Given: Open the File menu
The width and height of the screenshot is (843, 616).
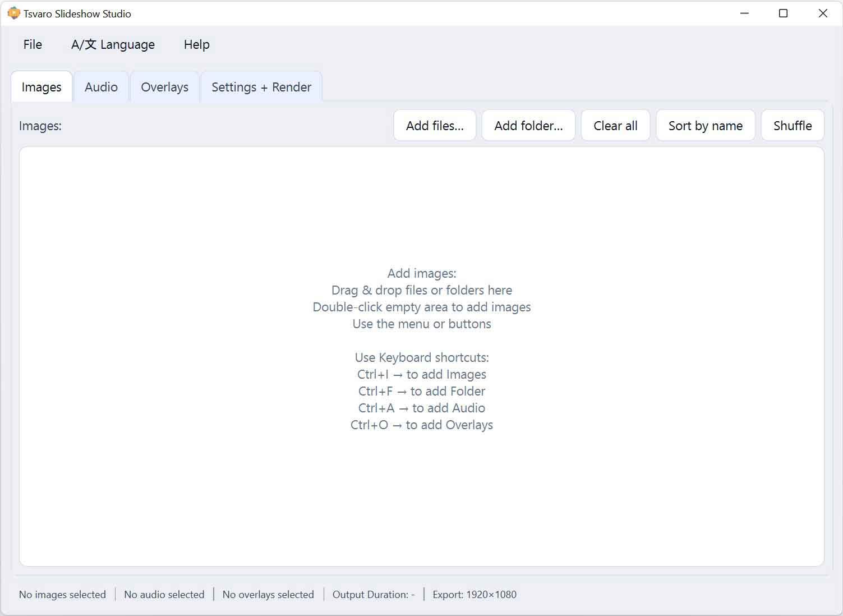Looking at the screenshot, I should [32, 44].
